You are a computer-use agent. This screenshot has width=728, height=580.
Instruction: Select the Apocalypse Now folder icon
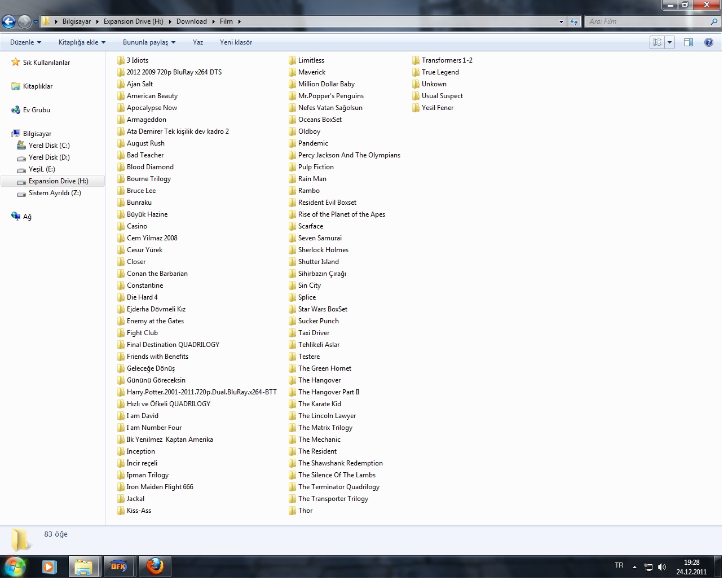tap(121, 108)
